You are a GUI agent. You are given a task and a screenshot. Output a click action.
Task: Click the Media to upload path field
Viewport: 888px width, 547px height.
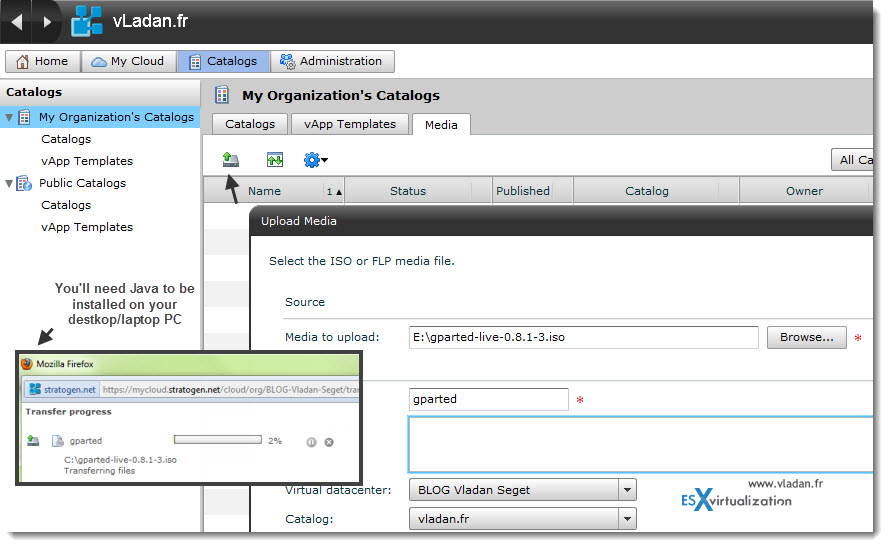[x=583, y=337]
